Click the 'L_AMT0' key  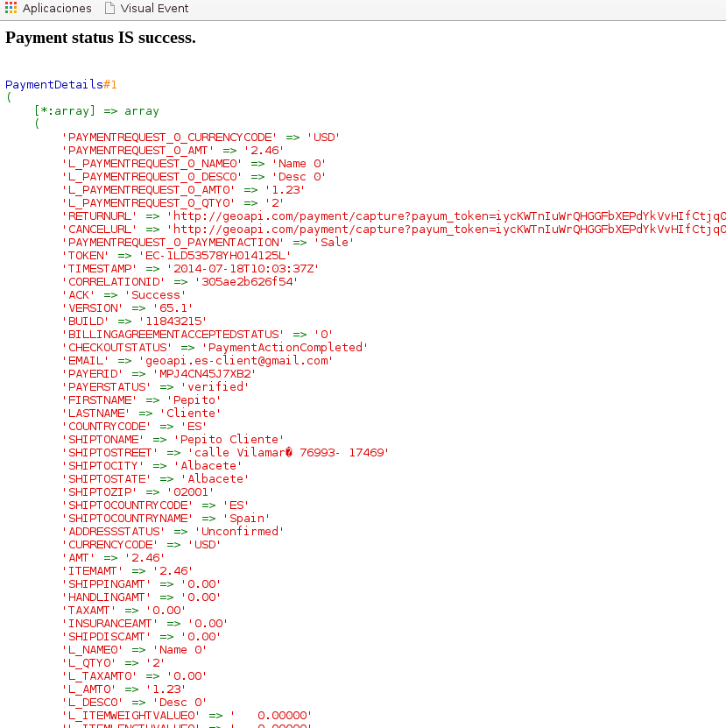coord(89,689)
